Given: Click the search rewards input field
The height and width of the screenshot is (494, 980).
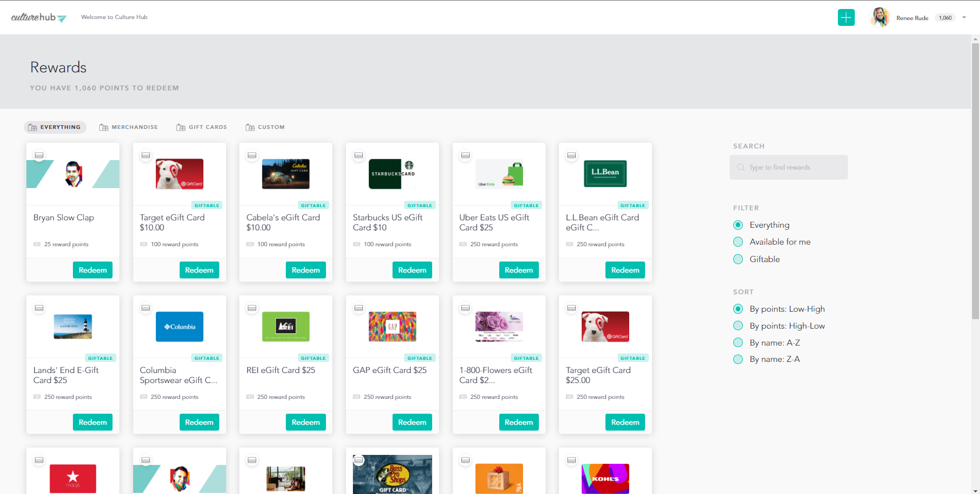Looking at the screenshot, I should point(788,167).
